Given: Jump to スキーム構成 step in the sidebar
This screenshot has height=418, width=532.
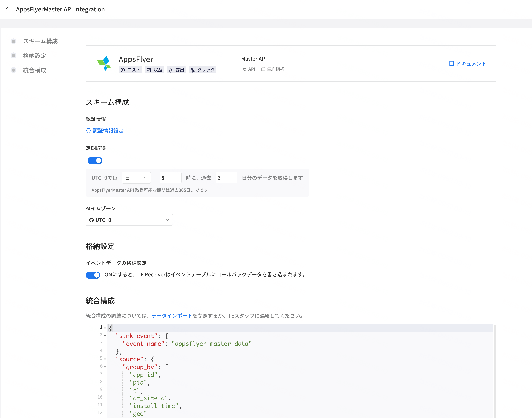Looking at the screenshot, I should click(40, 41).
